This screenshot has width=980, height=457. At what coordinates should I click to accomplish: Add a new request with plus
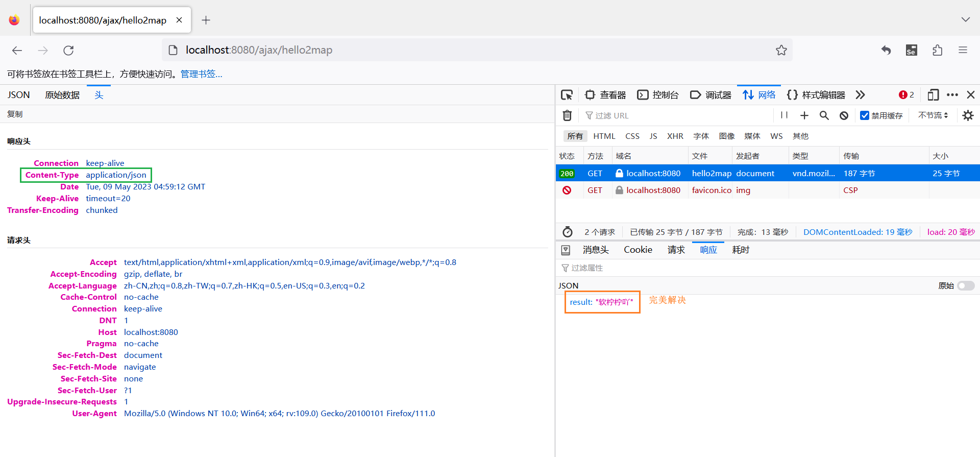804,115
